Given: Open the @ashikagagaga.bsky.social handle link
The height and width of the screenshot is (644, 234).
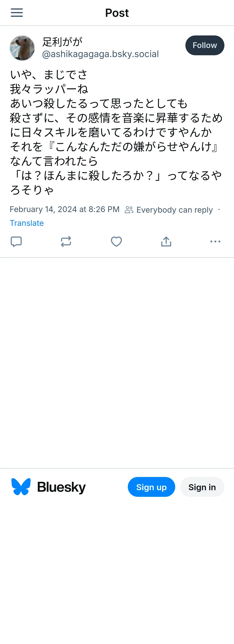Looking at the screenshot, I should pos(100,54).
